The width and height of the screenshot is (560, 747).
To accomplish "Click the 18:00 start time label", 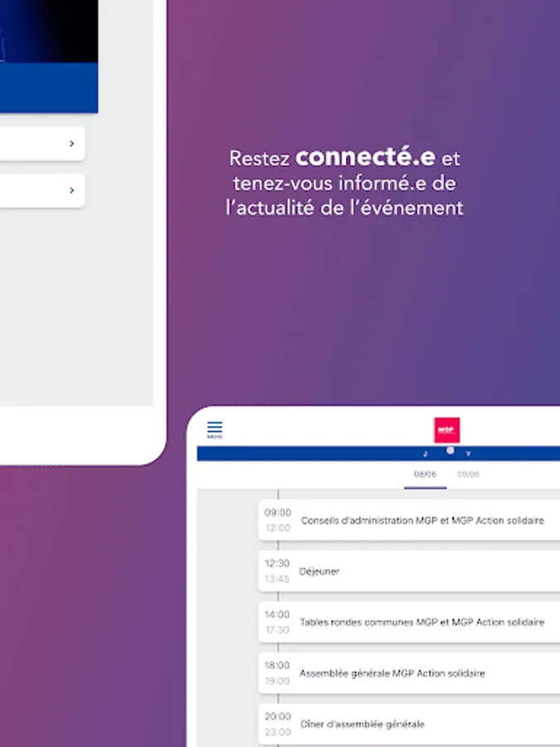I will point(277,666).
